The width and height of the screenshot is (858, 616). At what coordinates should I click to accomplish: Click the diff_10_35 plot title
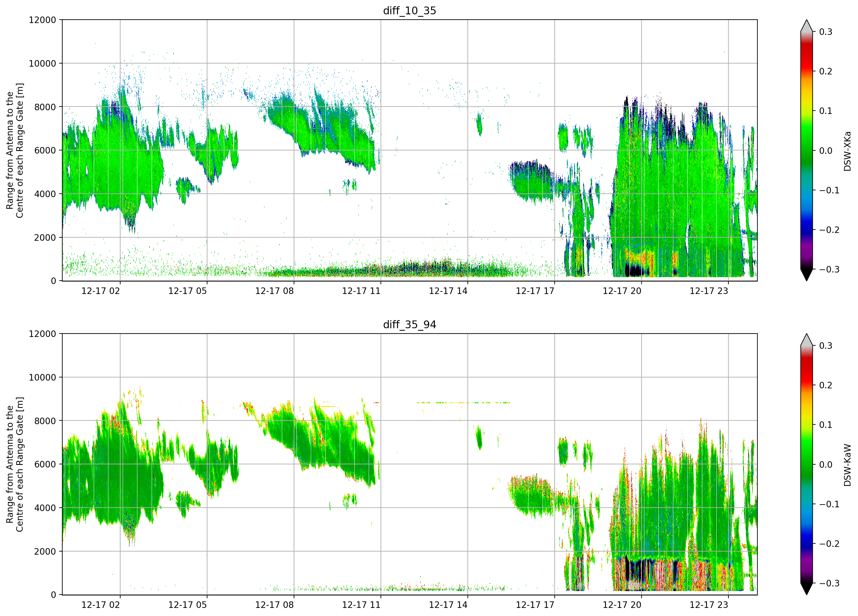[x=410, y=11]
